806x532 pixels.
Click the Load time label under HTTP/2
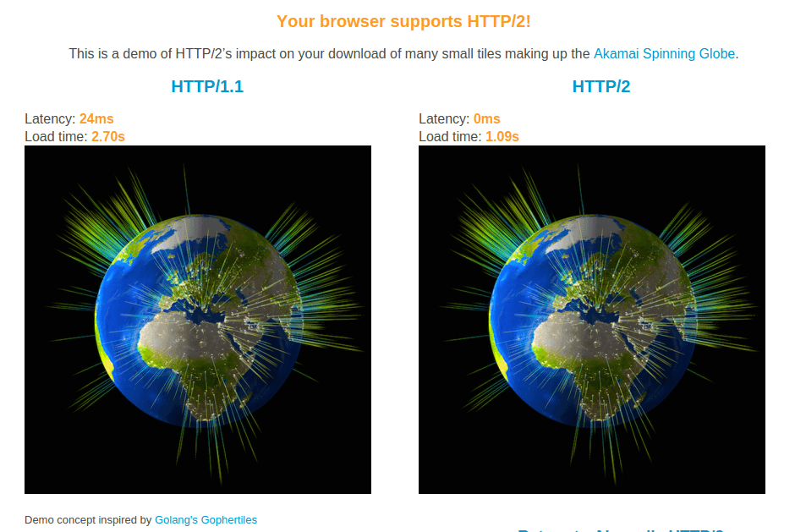450,136
